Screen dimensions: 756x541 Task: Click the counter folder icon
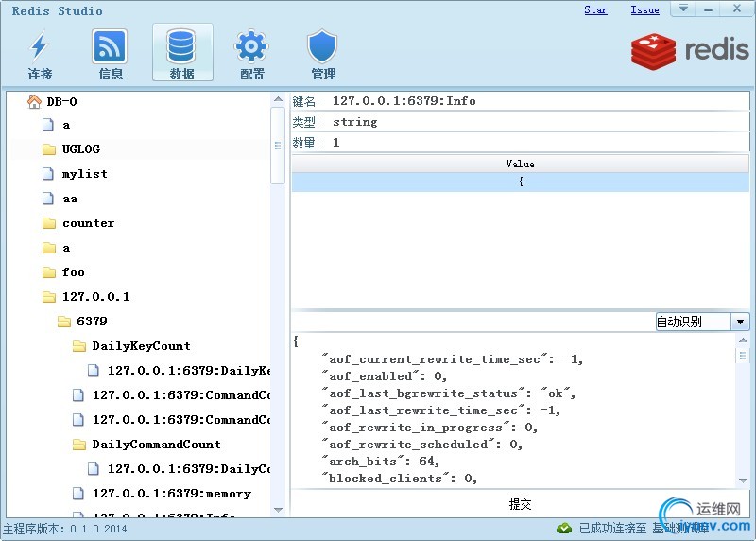click(49, 223)
